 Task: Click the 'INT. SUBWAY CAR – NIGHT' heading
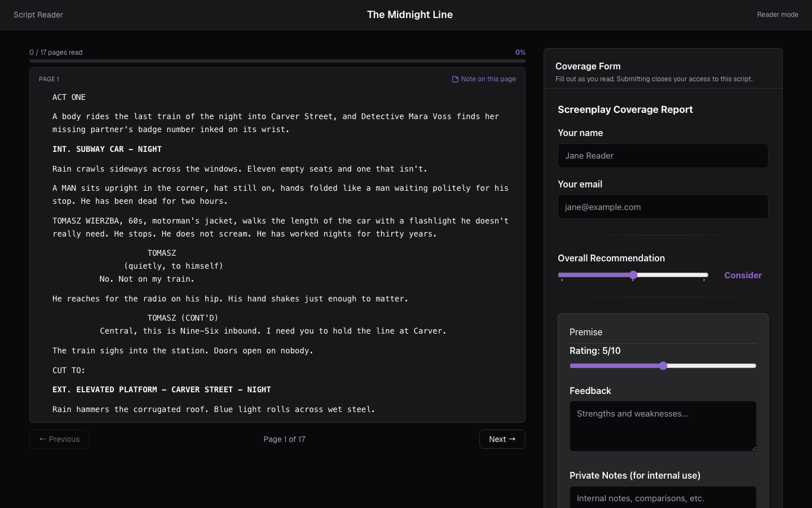click(107, 149)
